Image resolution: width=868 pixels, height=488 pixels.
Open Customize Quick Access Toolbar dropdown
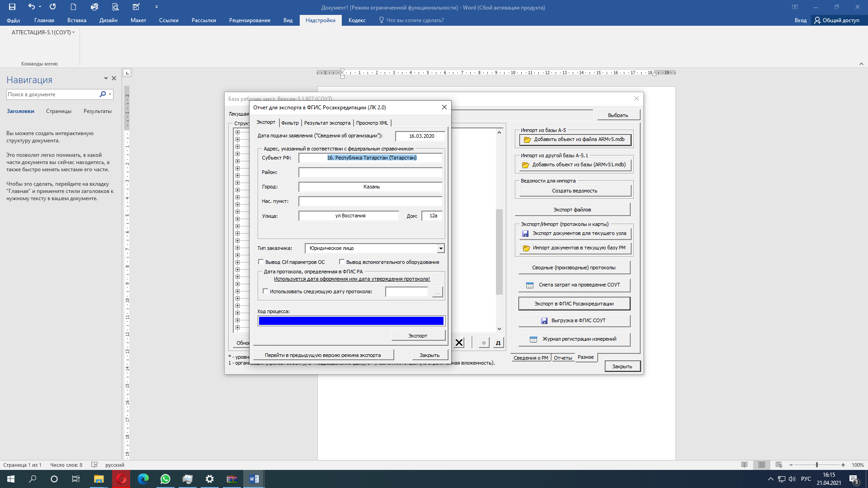click(156, 7)
